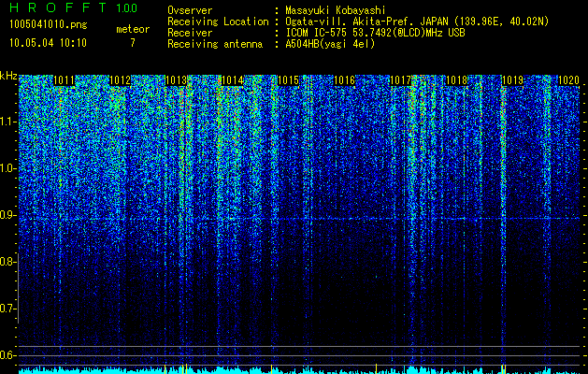Click the A504HB(yagi 4el) antenna text
The width and height of the screenshot is (588, 374).
[x=330, y=44]
